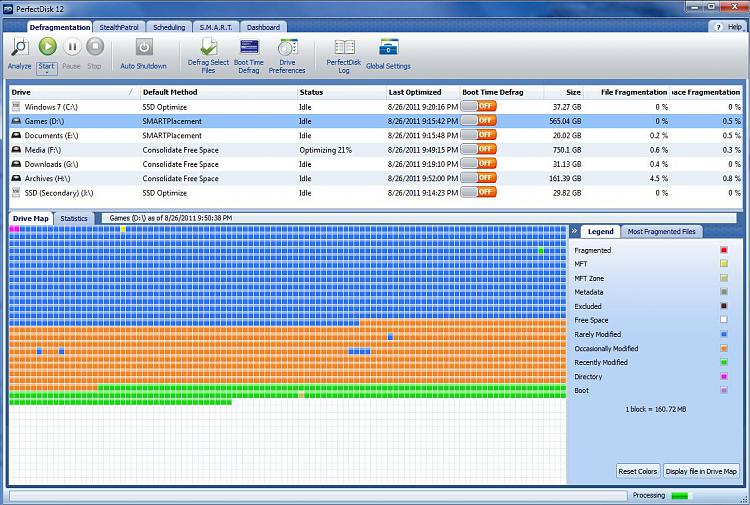This screenshot has height=505, width=750.
Task: Click the Analyze magnifier icon
Action: click(20, 47)
